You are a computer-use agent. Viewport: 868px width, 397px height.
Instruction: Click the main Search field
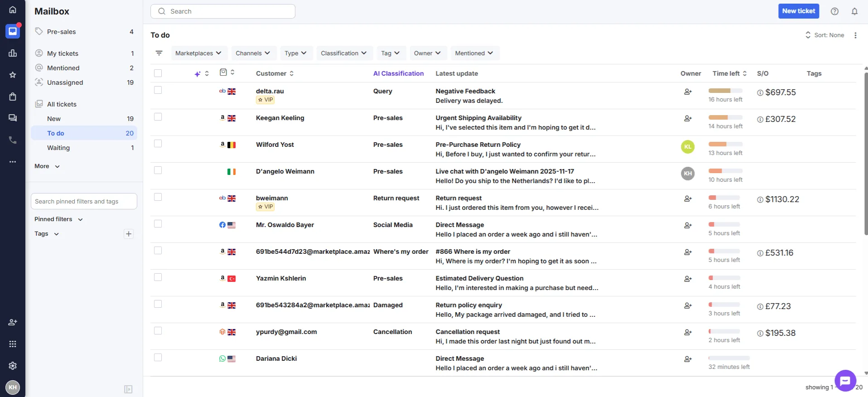(x=223, y=11)
